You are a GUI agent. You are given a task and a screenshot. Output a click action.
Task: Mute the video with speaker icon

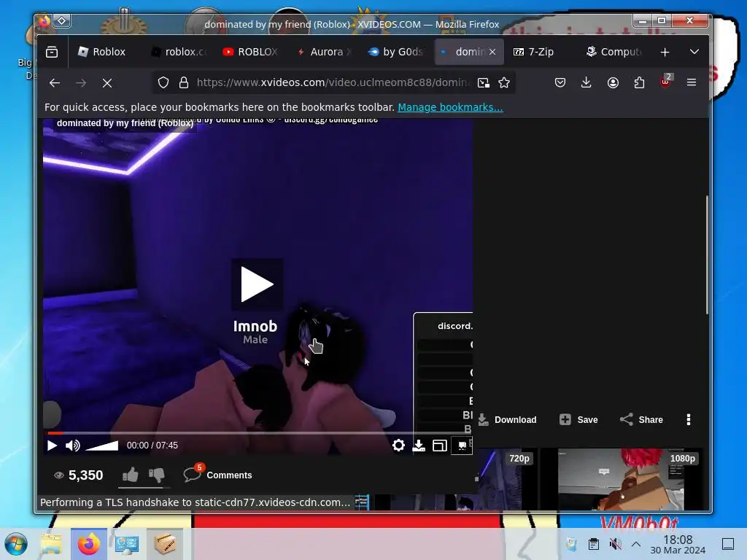tap(72, 446)
